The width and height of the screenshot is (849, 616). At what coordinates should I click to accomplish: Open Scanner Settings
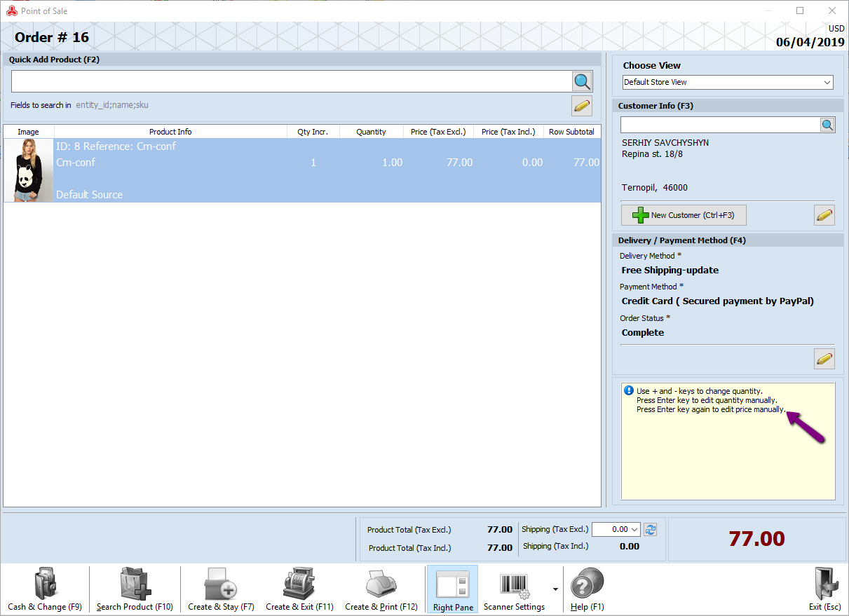click(514, 590)
